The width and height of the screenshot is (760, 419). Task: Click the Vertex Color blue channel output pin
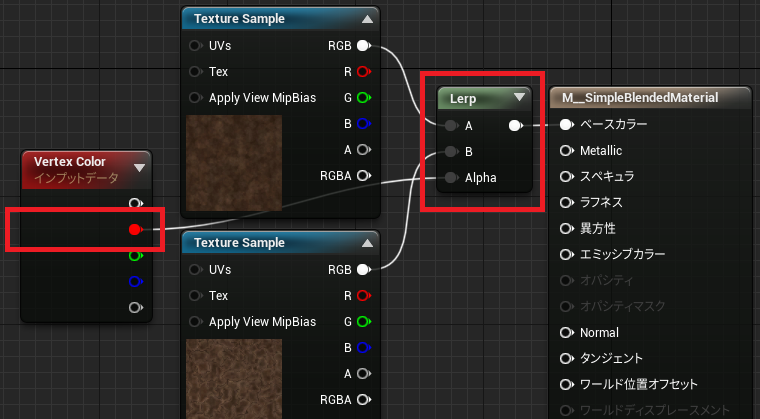[x=135, y=281]
